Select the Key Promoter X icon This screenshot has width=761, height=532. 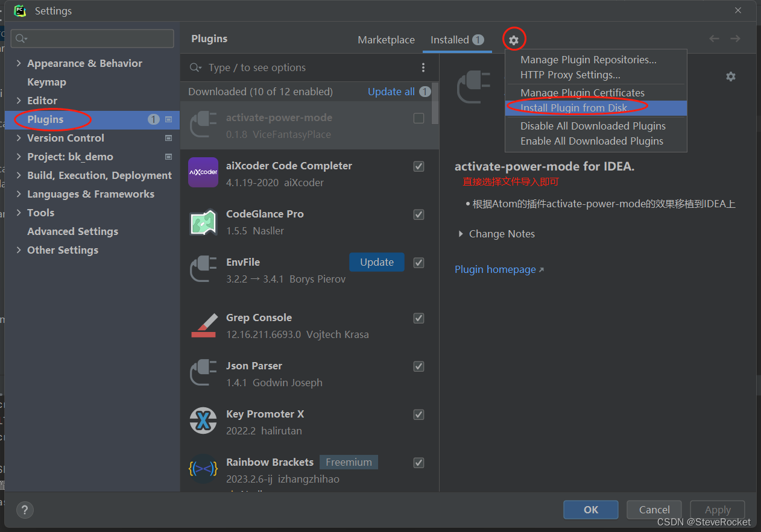(203, 421)
